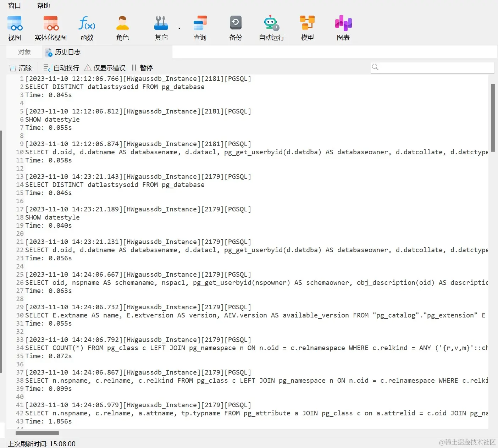Click the 上次刷新时间 status bar text
This screenshot has width=498, height=448.
tap(42, 444)
